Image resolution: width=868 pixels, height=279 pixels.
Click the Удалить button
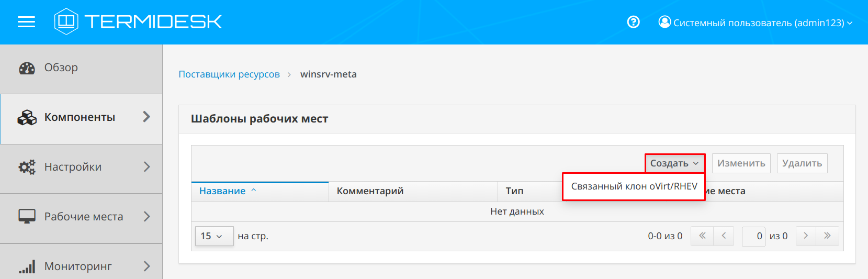click(x=802, y=163)
